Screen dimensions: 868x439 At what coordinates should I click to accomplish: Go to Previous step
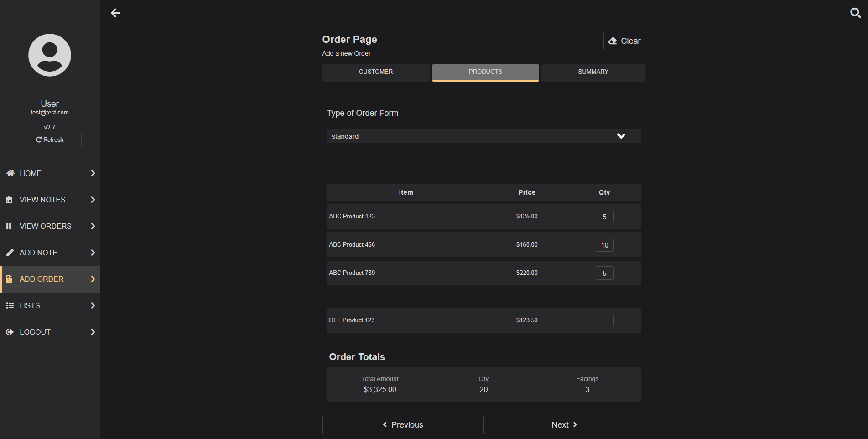[x=403, y=425]
